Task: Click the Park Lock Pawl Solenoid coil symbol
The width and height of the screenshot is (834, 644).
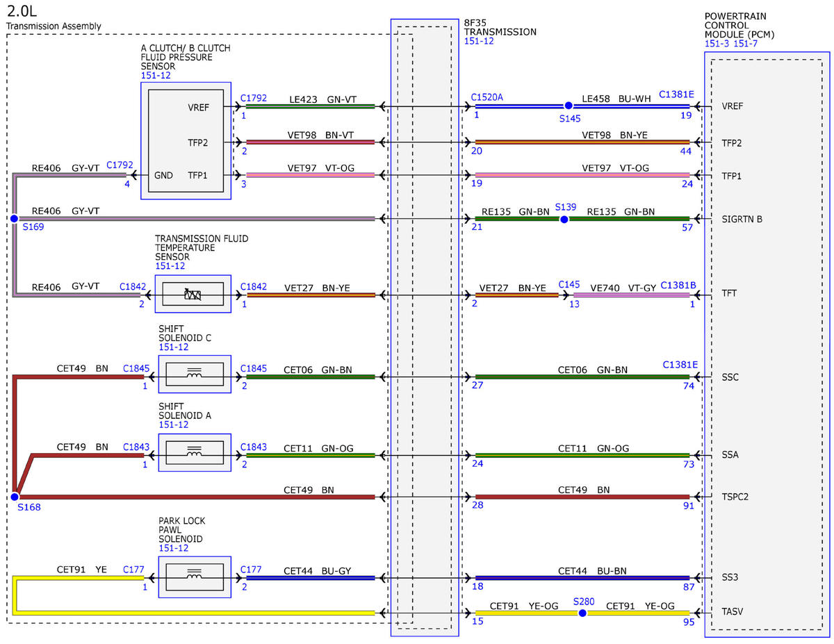Action: (x=194, y=576)
